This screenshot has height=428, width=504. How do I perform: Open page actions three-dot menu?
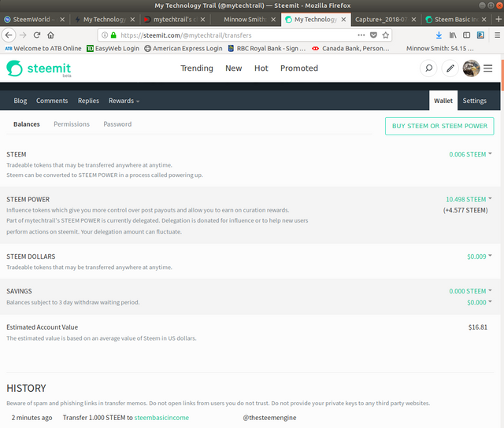click(x=361, y=35)
